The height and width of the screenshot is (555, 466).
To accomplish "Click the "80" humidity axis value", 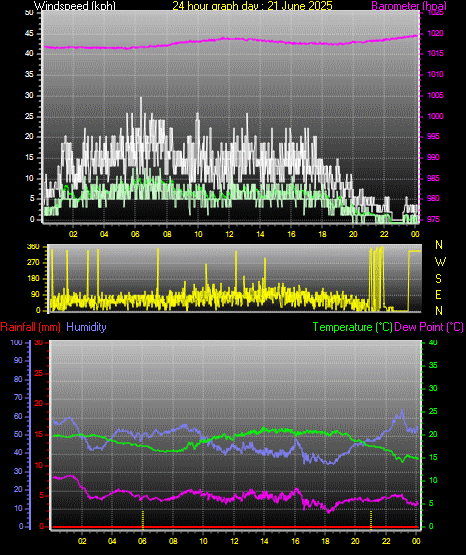I will point(18,379).
